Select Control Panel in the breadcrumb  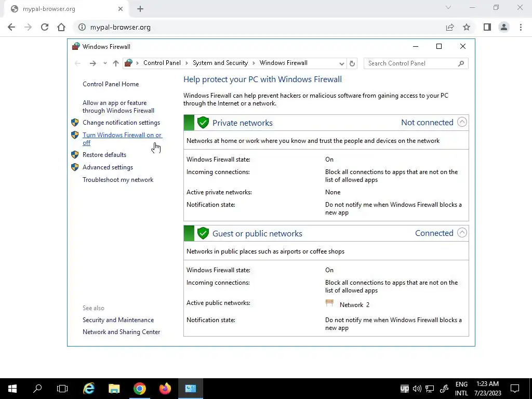[x=162, y=63]
